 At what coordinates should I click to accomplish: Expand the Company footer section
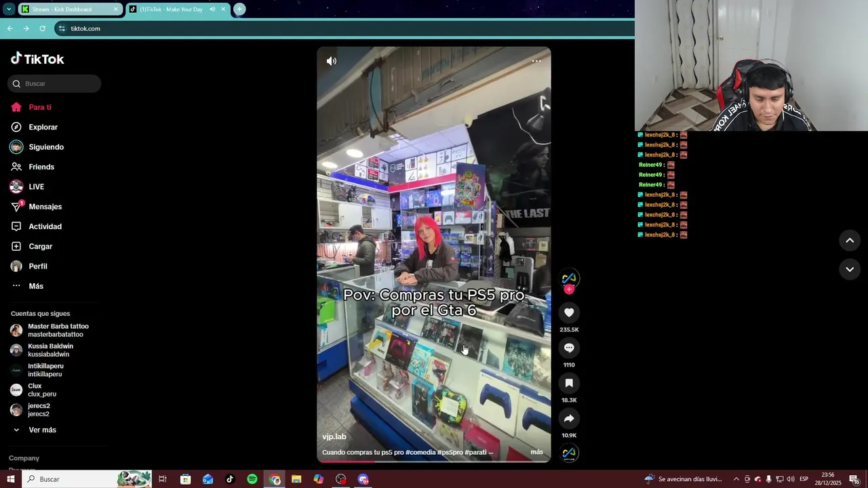[x=24, y=458]
